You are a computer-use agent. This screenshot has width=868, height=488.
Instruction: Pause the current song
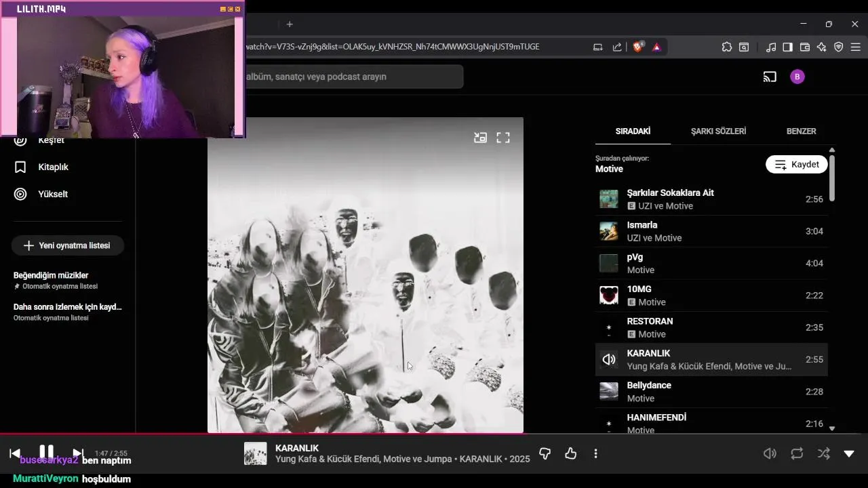pyautogui.click(x=46, y=451)
